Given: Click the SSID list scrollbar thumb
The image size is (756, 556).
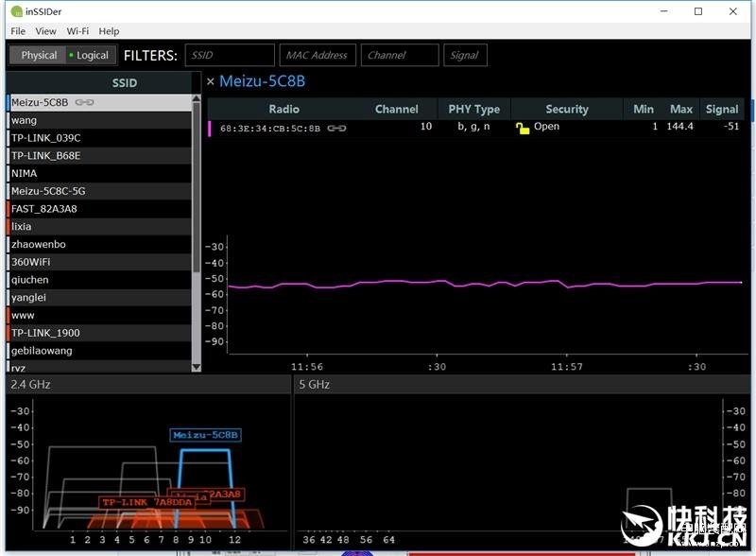Looking at the screenshot, I should (x=197, y=188).
